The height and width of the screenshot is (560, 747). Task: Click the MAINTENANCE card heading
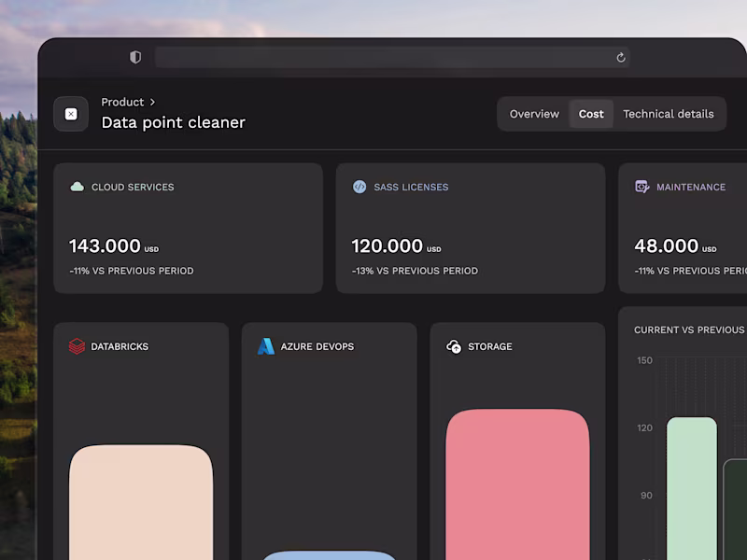(691, 188)
